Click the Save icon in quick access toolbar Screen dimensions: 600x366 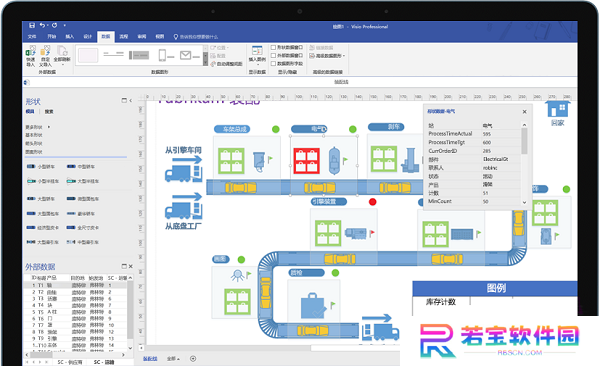click(32, 25)
